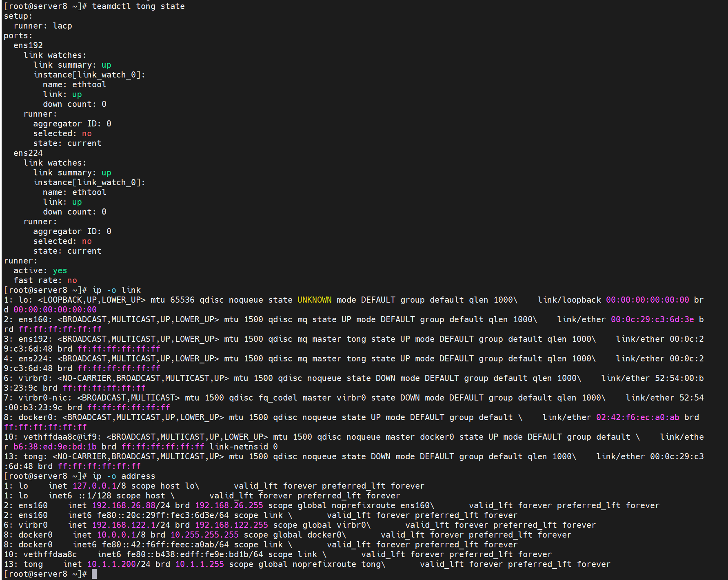Click the red 'no' after fast rate
This screenshot has height=580, width=728.
coord(72,280)
